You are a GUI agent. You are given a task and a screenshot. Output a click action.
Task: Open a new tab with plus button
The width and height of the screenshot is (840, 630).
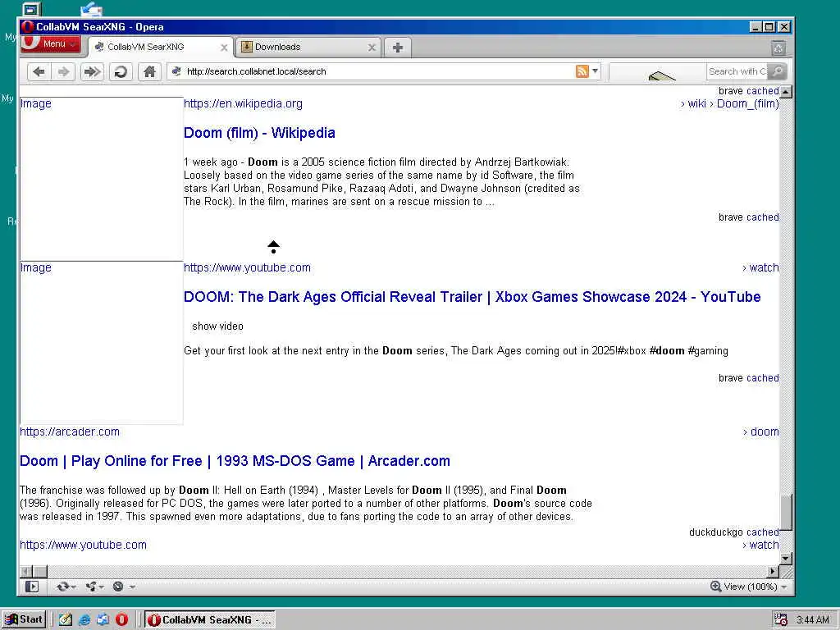(398, 47)
